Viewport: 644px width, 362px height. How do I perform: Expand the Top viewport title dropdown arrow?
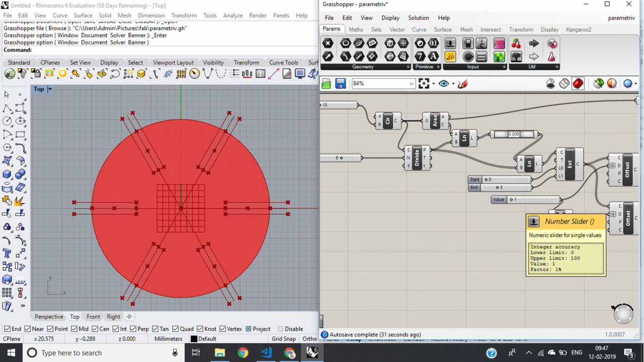[50, 89]
